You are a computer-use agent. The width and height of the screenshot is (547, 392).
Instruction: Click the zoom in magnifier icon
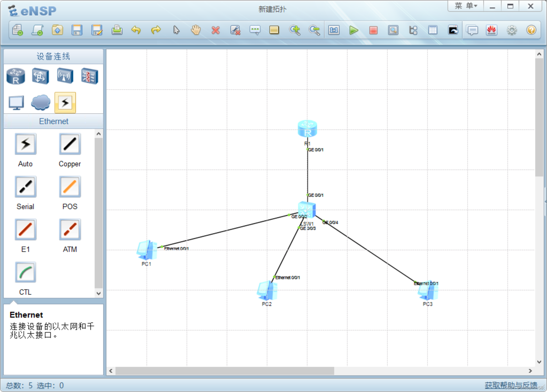294,30
